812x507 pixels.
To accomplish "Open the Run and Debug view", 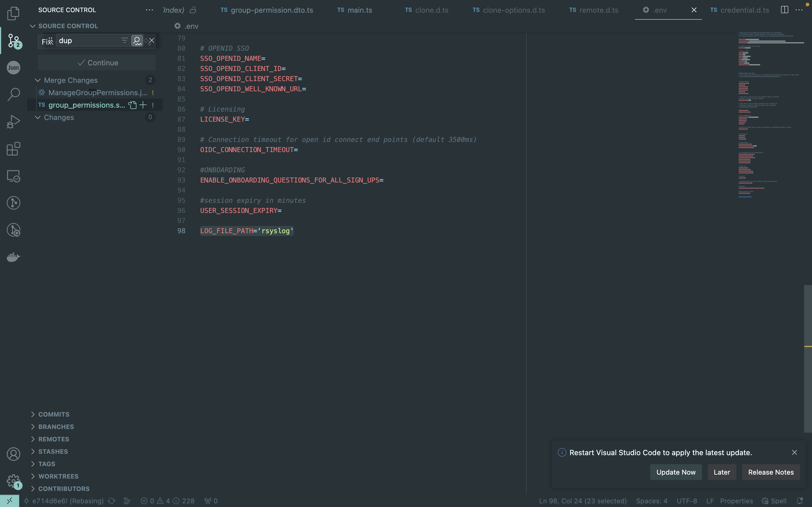I will (x=14, y=122).
